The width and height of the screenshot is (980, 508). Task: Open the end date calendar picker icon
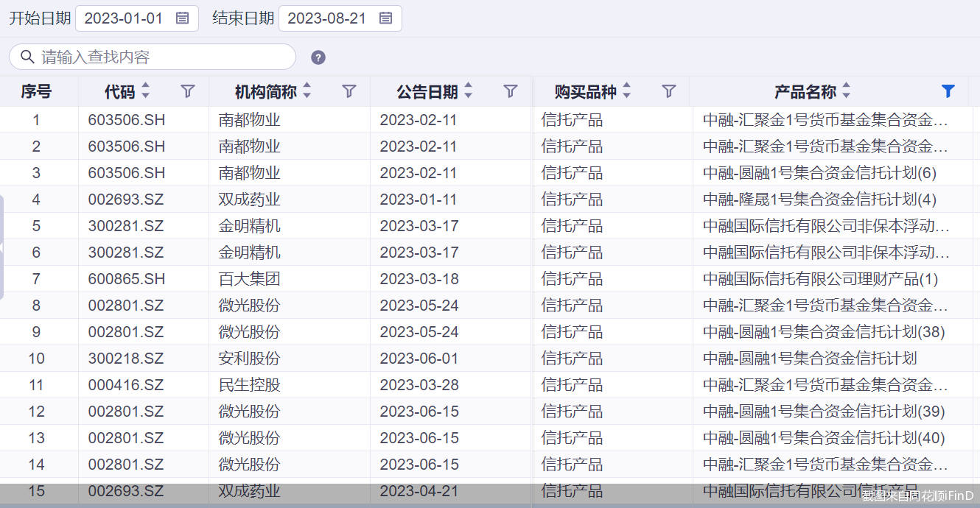[385, 18]
